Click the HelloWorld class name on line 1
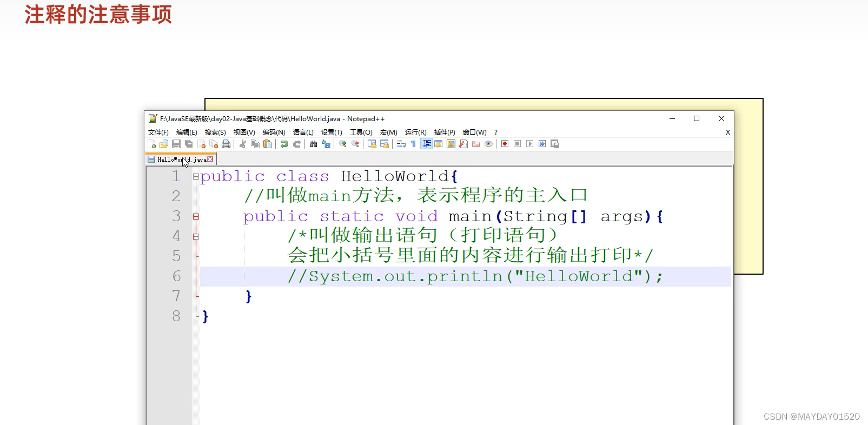This screenshot has height=425, width=868. tap(395, 176)
